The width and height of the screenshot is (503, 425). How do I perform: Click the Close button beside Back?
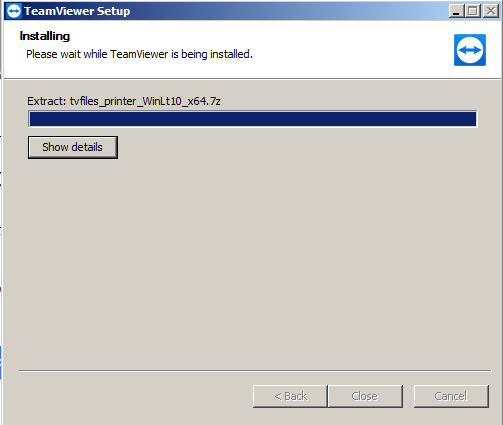point(365,396)
